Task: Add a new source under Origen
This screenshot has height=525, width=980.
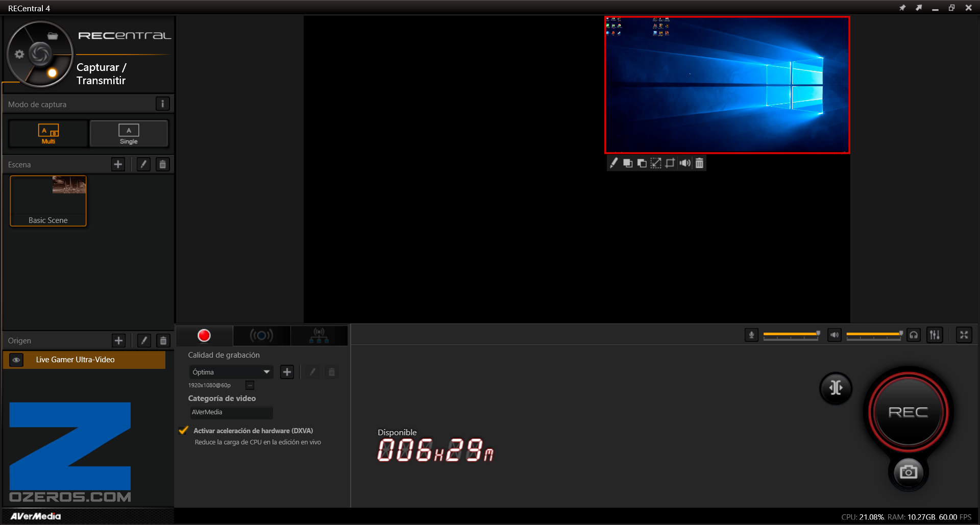Action: [118, 340]
